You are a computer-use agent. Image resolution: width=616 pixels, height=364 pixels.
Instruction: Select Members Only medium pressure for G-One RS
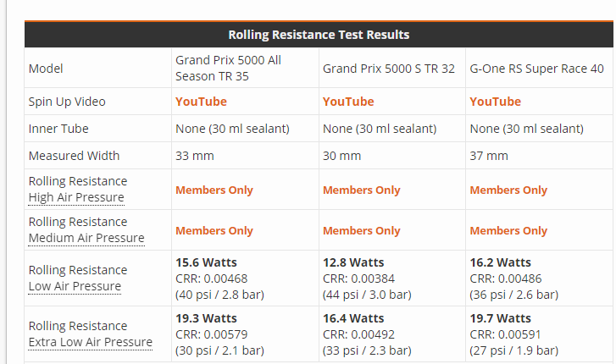pyautogui.click(x=508, y=231)
